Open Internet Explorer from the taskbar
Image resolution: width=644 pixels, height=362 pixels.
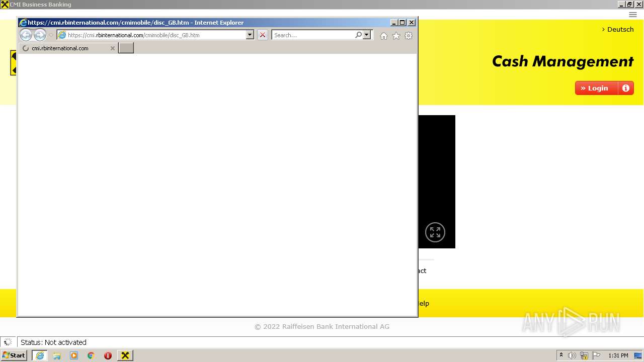click(40, 355)
